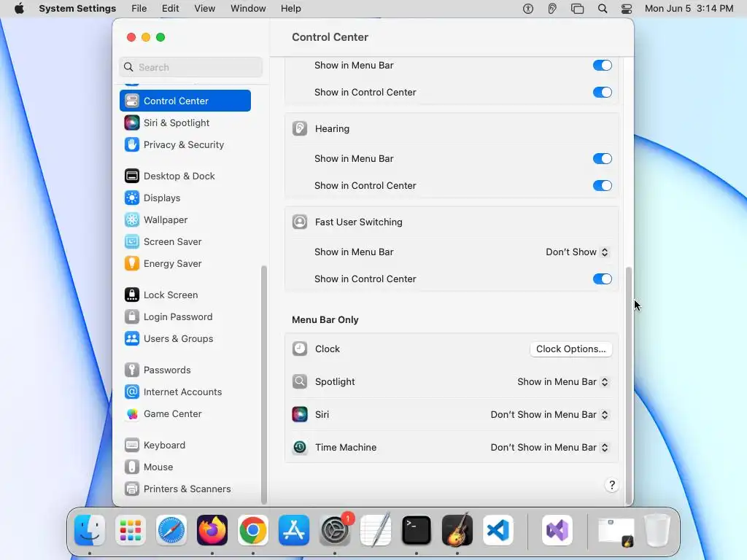Launch GarageBand from the Dock

457,530
